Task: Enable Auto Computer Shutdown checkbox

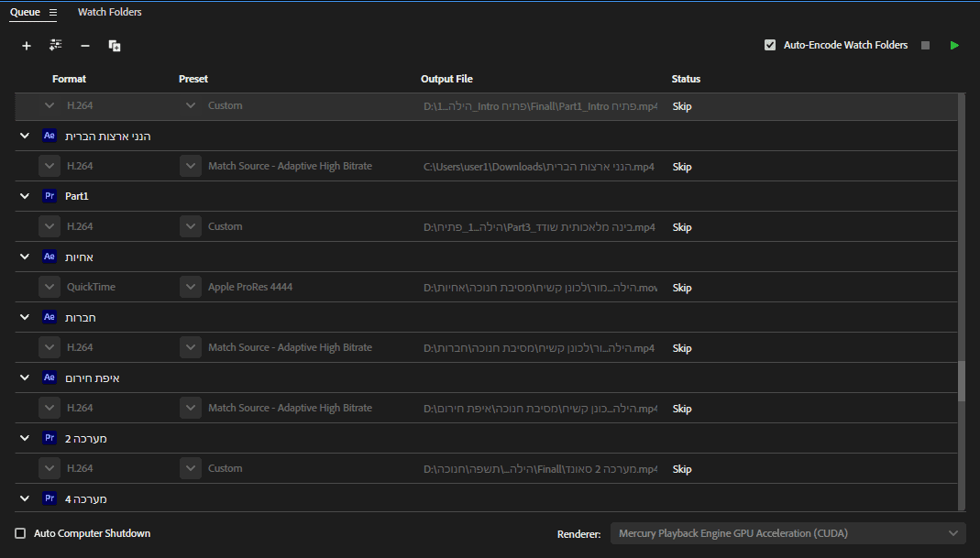Action: pos(20,533)
